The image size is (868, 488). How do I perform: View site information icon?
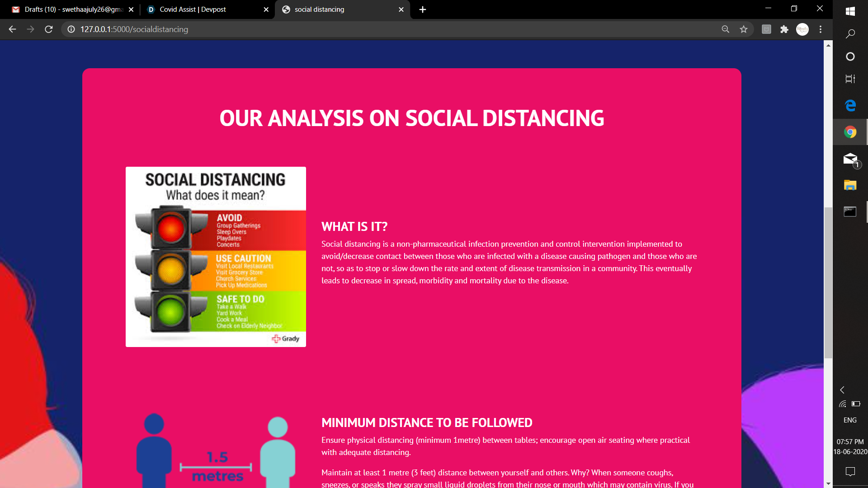coord(71,29)
